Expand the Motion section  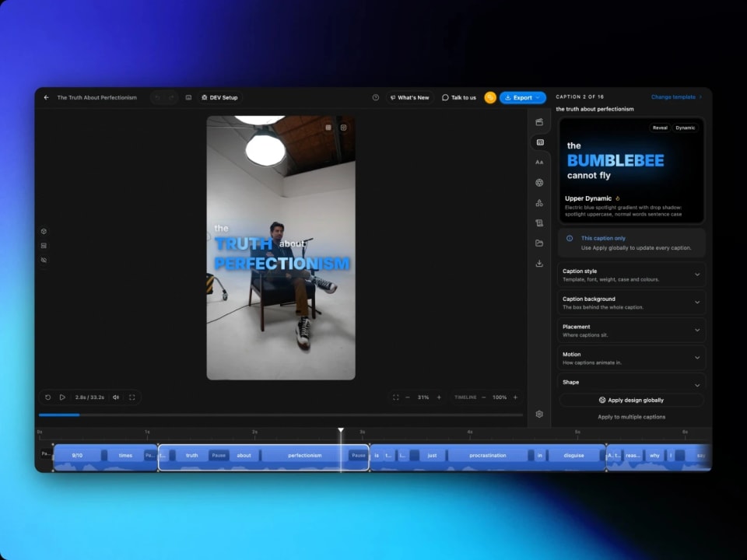(631, 358)
